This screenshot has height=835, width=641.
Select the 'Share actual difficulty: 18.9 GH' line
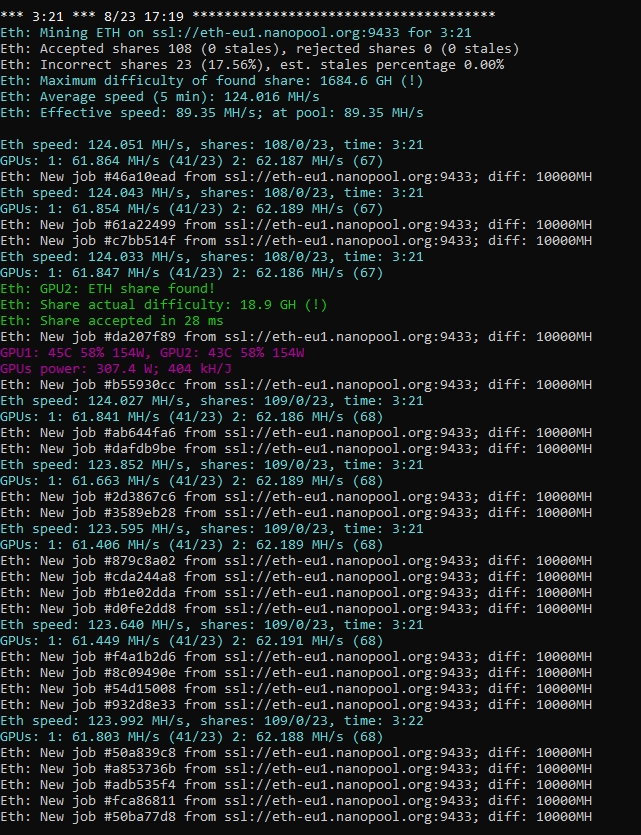click(x=164, y=304)
